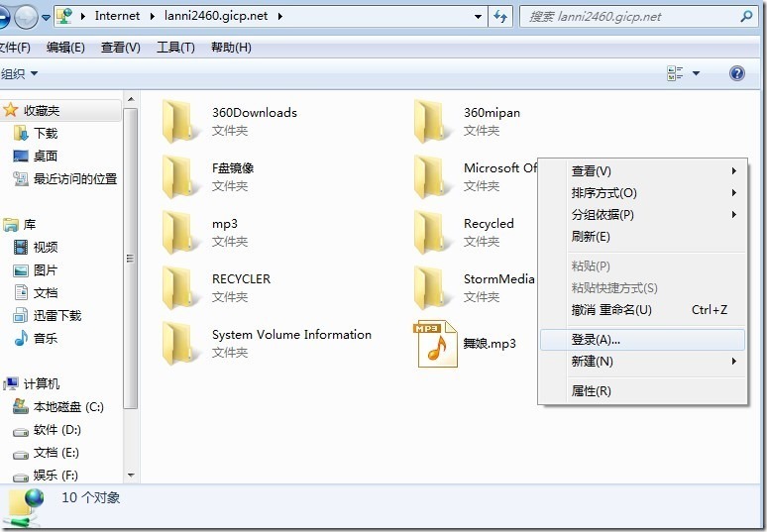Open 下载 in favorites sidebar
The image size is (767, 532).
(x=36, y=133)
